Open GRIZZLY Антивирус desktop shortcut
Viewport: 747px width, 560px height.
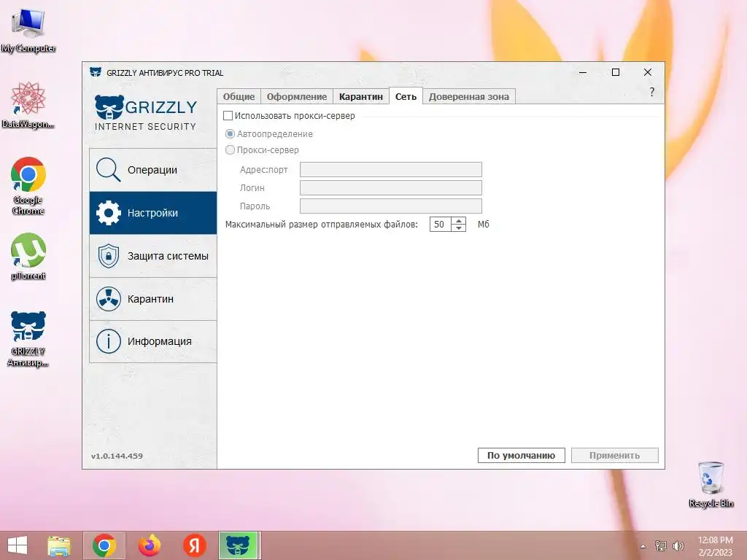28,339
